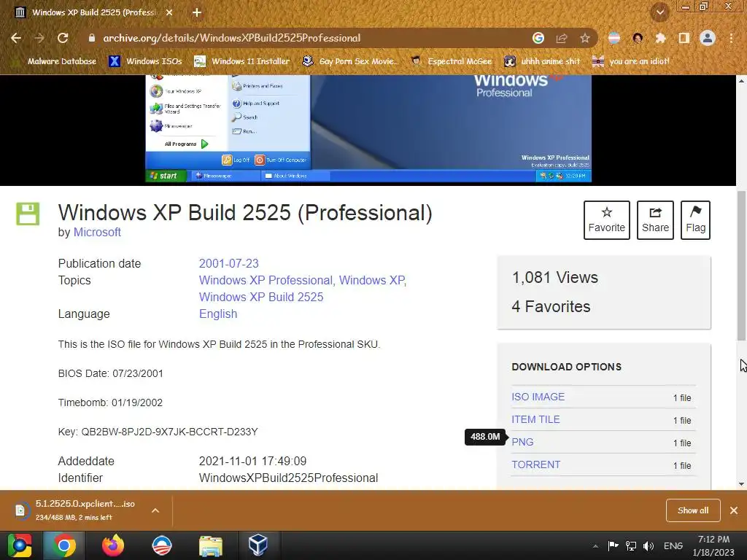
Task: Open the Malware Database bookmark
Action: [x=55, y=61]
